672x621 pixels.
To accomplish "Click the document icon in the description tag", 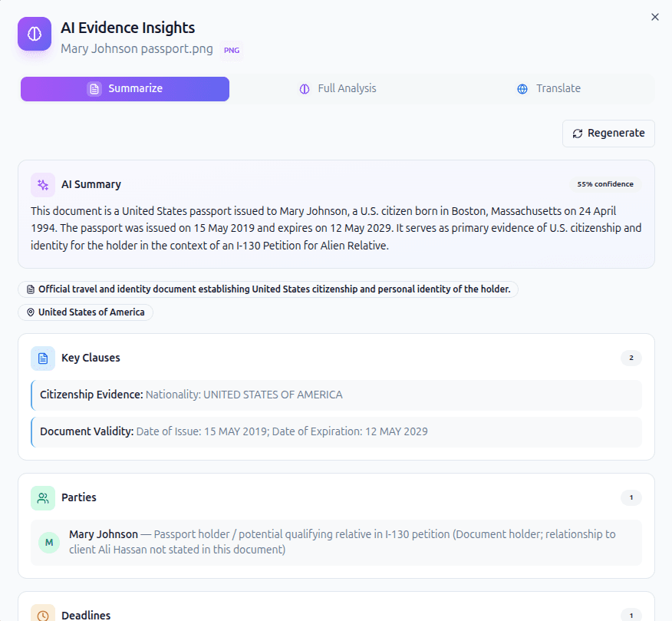I will pos(31,289).
